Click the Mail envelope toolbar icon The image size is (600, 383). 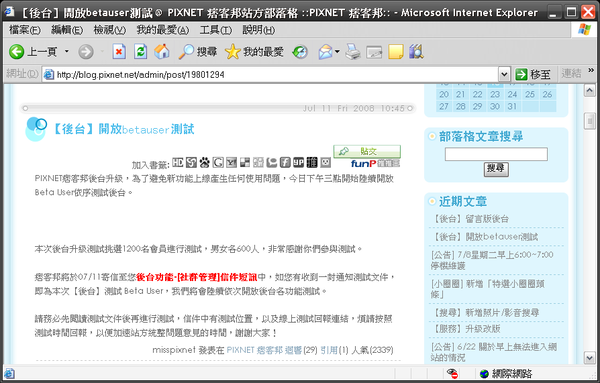click(x=325, y=52)
